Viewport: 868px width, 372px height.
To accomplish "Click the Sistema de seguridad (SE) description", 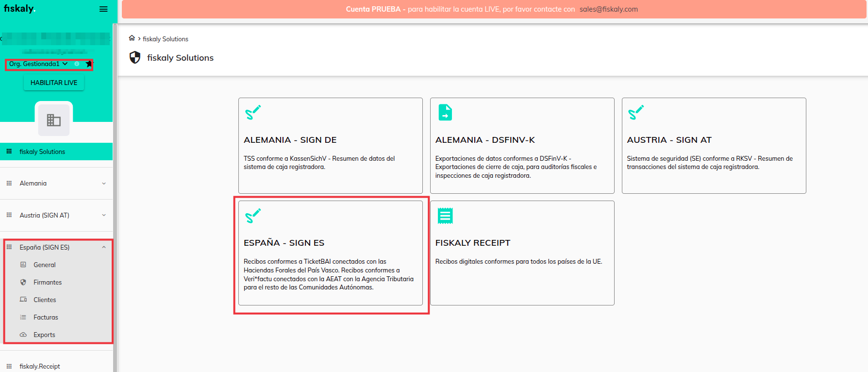I will coord(710,163).
